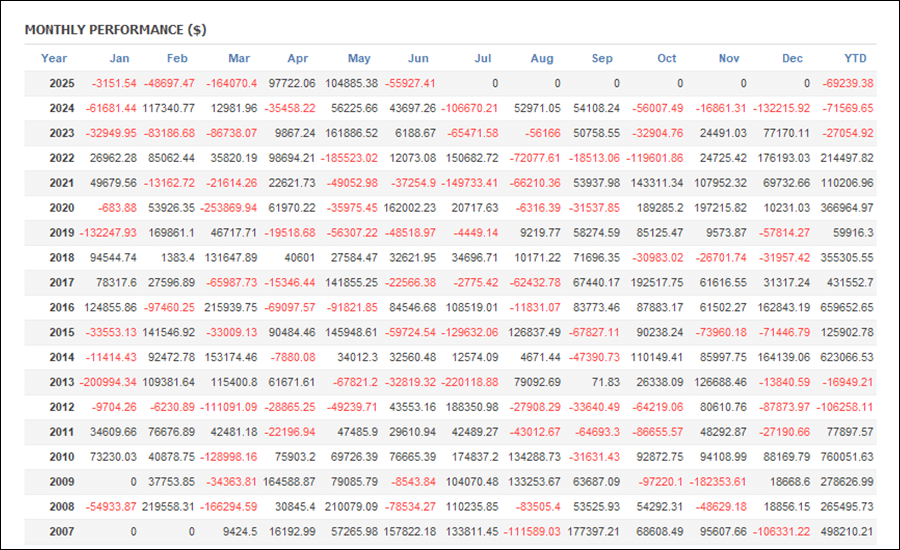Click the 2020 year row label
The image size is (900, 550).
pyautogui.click(x=61, y=208)
